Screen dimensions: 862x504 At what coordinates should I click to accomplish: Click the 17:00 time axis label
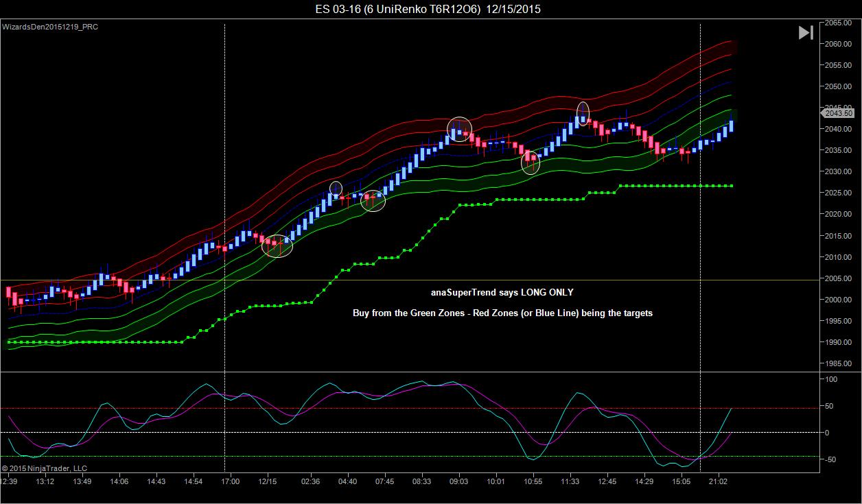(x=231, y=482)
